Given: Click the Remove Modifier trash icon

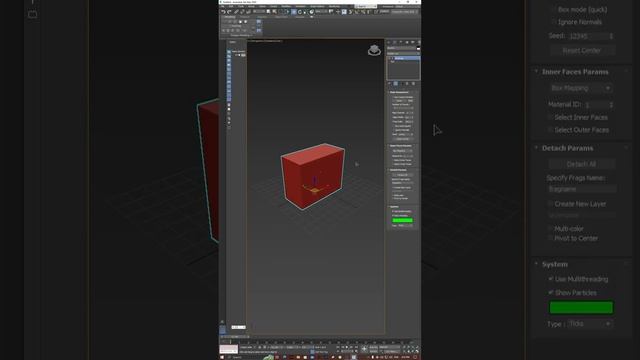Looking at the screenshot, I should point(407,83).
